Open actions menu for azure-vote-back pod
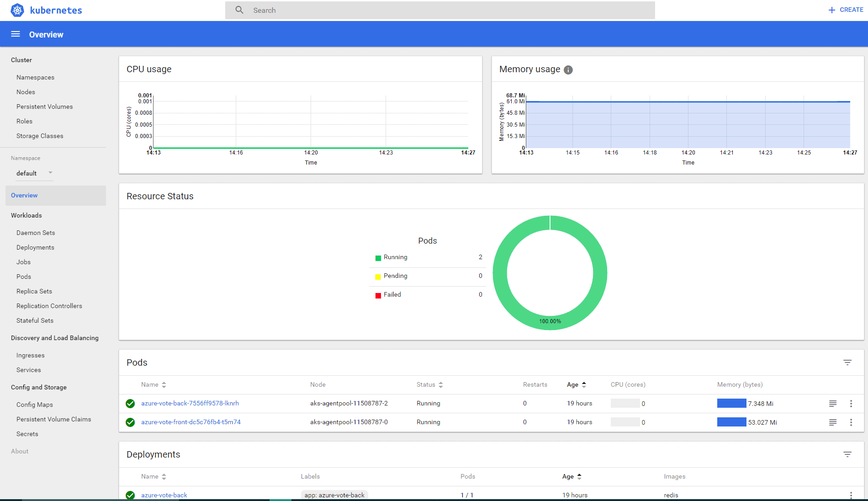The width and height of the screenshot is (868, 501). [x=851, y=404]
